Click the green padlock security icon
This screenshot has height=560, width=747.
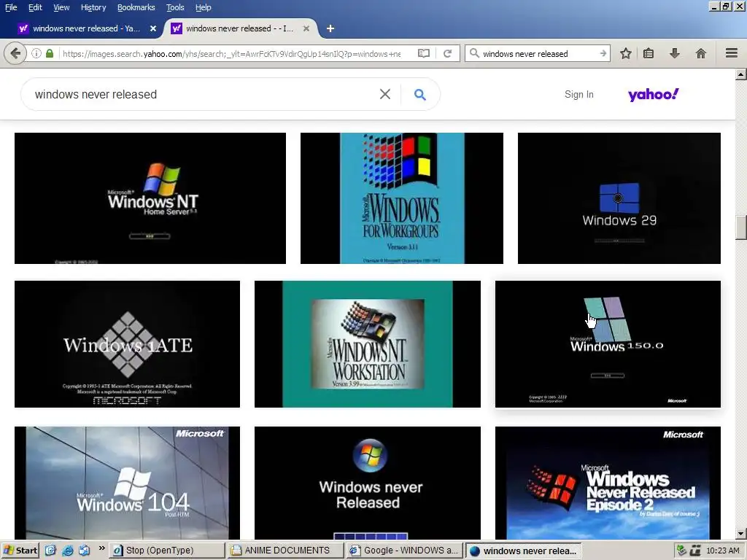50,53
